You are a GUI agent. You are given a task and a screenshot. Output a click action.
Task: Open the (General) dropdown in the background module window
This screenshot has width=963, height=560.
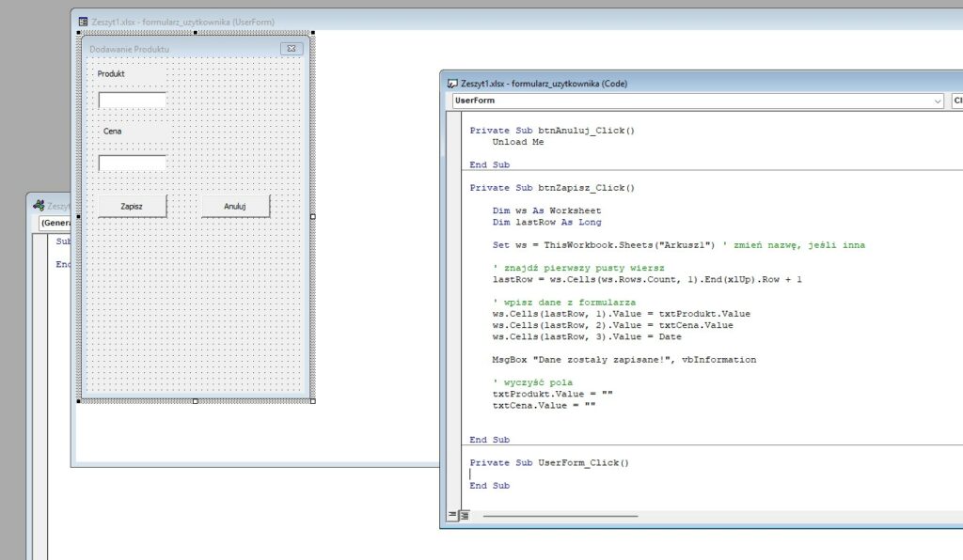pyautogui.click(x=55, y=223)
